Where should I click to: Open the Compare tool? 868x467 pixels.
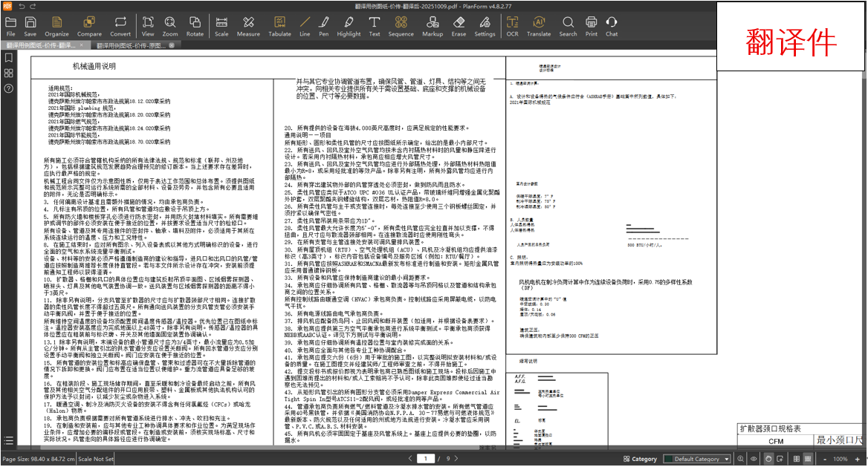89,27
